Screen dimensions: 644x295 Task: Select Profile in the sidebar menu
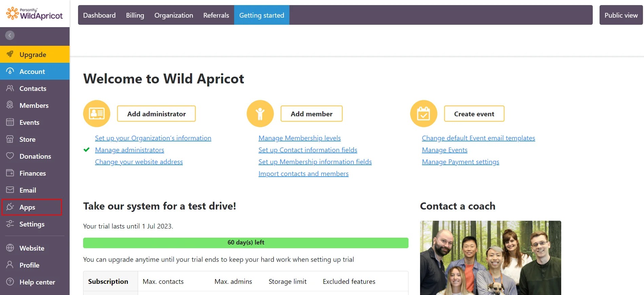tap(35, 265)
